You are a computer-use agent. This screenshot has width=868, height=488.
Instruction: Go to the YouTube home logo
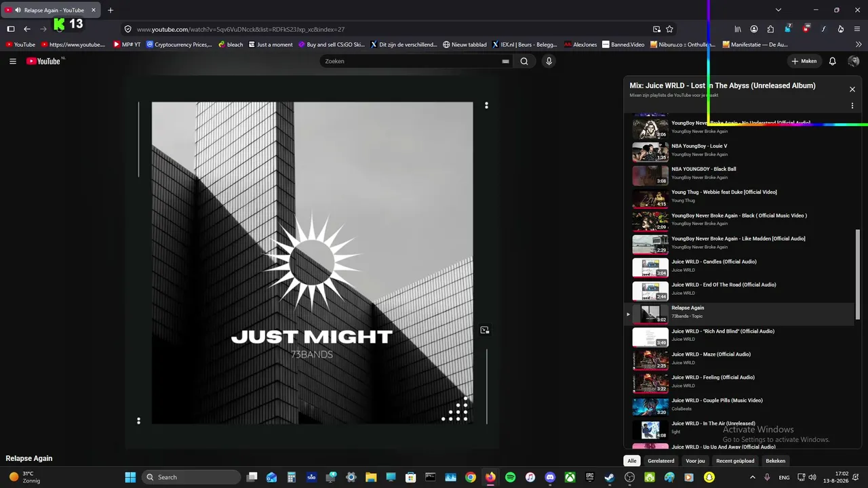click(x=45, y=61)
